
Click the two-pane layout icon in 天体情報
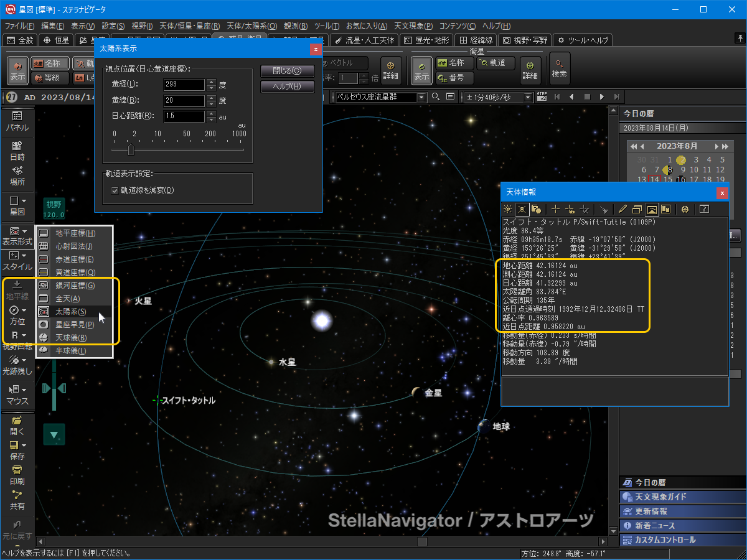(x=665, y=209)
